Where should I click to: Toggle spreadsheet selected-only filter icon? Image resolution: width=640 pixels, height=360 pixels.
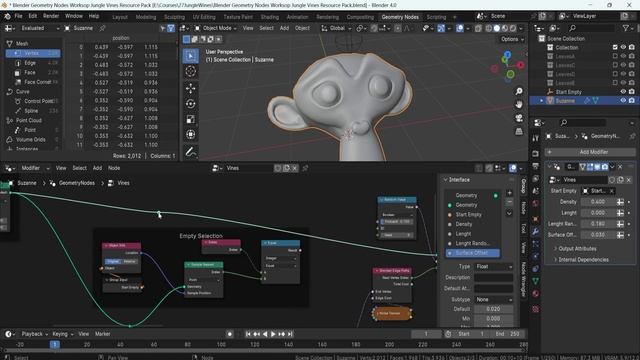163,28
